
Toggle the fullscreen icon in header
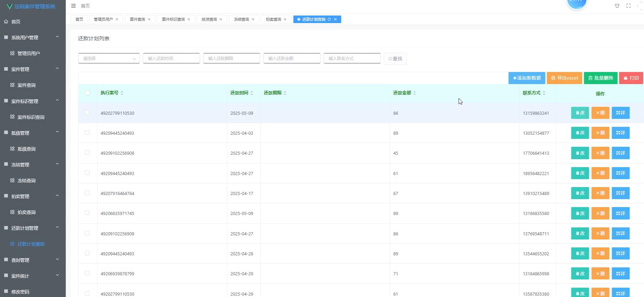[629, 6]
